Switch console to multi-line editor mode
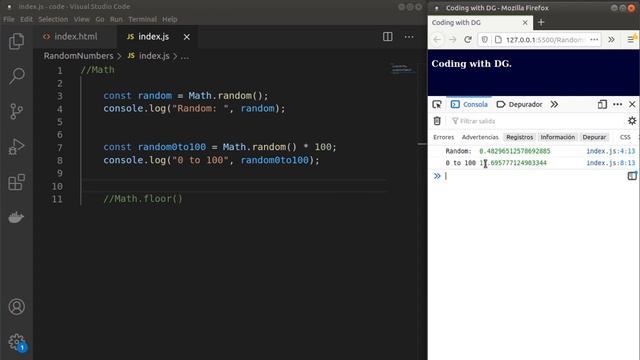This screenshot has height=360, width=640. [632, 176]
